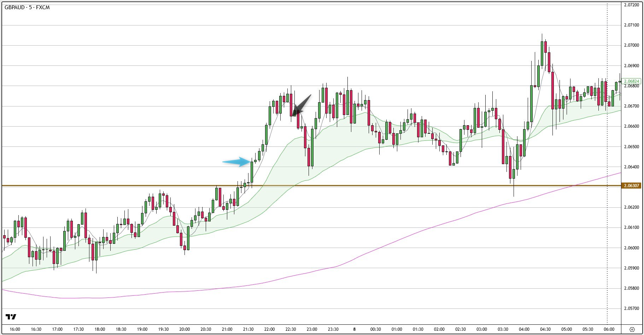
Task: Select the gold horizontal line on the chart
Action: pos(311,185)
